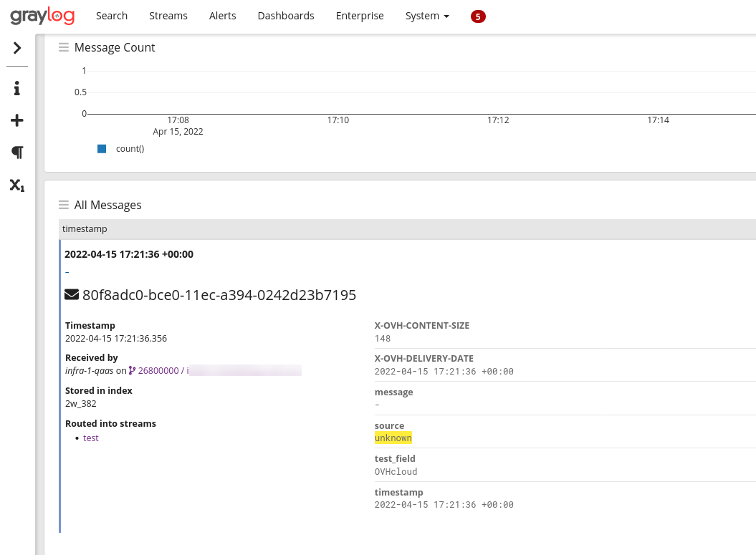Screen dimensions: 756x555
Task: Expand the sidebar with the chevron arrow
Action: (17, 48)
